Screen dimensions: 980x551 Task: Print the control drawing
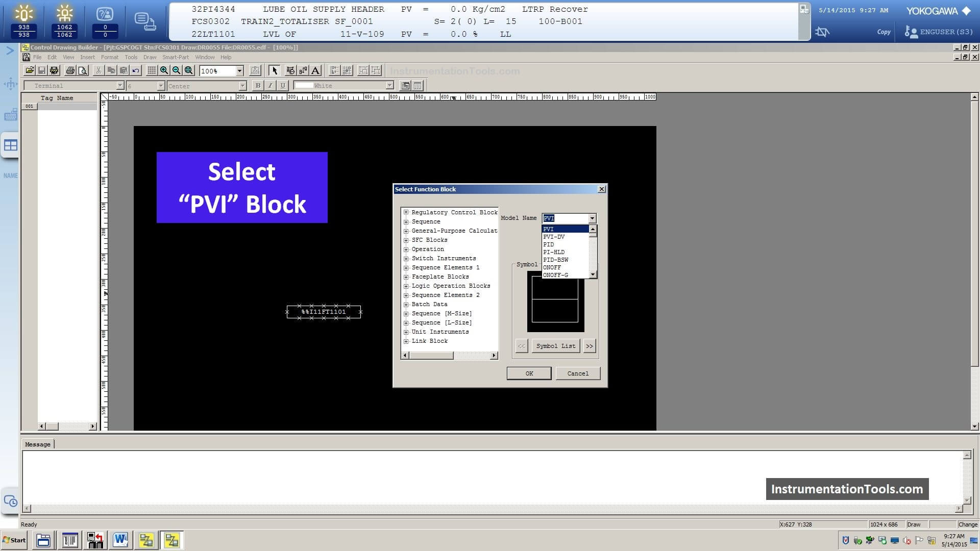[x=70, y=71]
